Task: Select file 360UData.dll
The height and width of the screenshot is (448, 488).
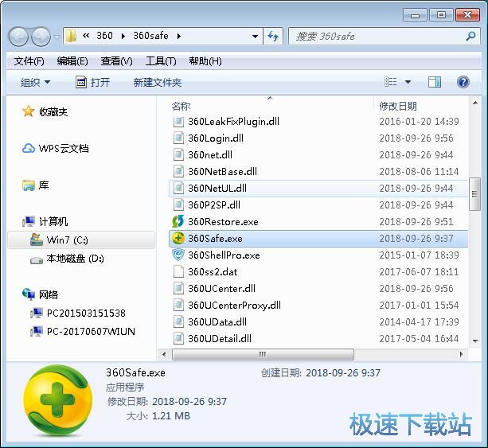Action: coord(217,322)
